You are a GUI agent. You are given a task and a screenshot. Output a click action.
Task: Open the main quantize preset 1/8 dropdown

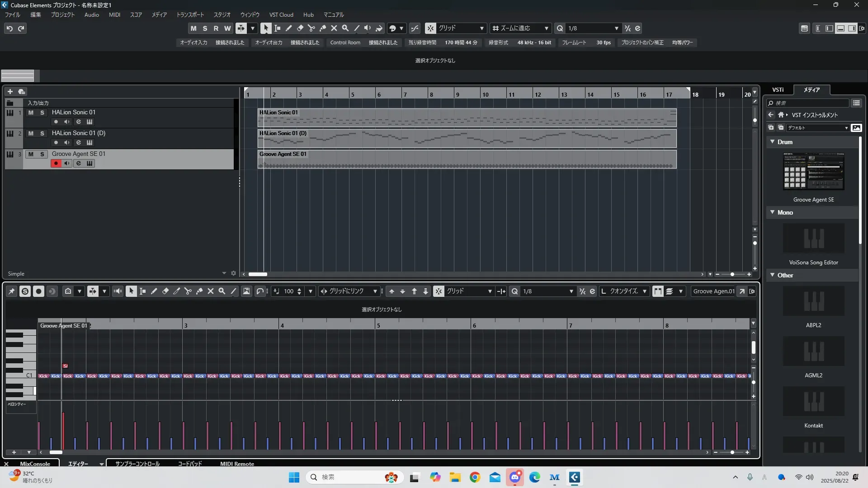tap(616, 28)
